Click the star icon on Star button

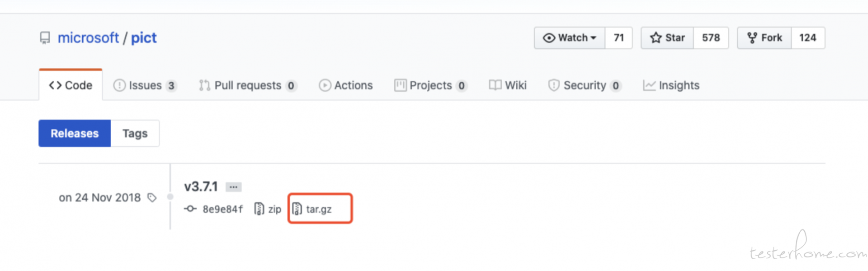656,37
